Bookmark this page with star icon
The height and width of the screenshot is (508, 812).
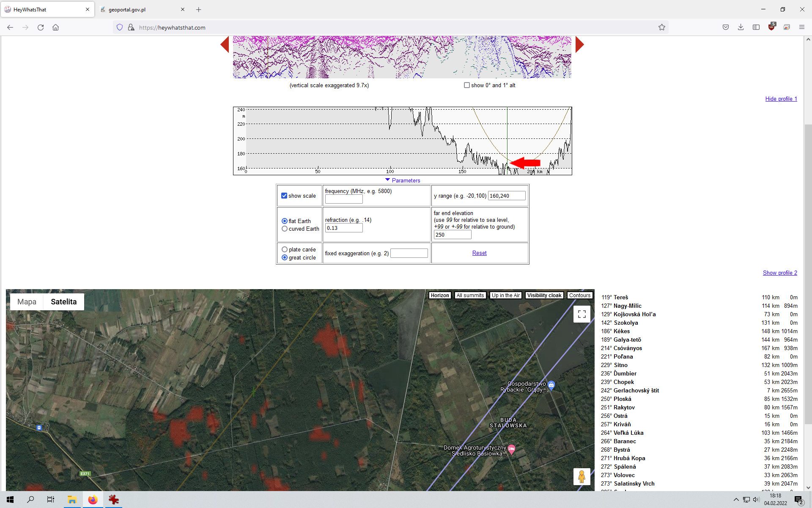(x=661, y=28)
